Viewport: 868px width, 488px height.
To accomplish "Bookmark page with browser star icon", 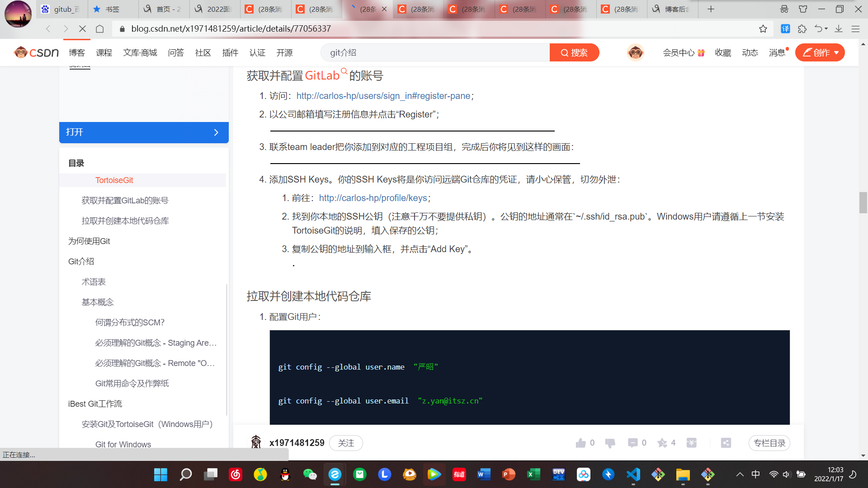I will point(763,29).
